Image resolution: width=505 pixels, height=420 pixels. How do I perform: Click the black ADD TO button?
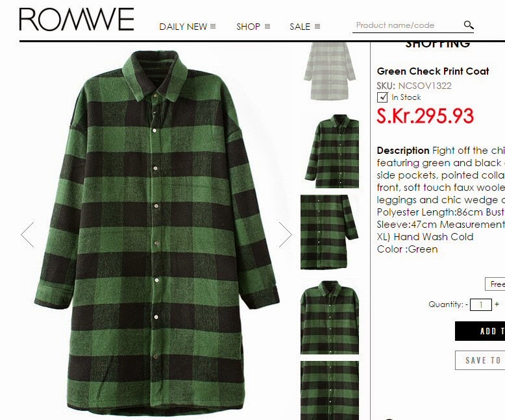480,331
